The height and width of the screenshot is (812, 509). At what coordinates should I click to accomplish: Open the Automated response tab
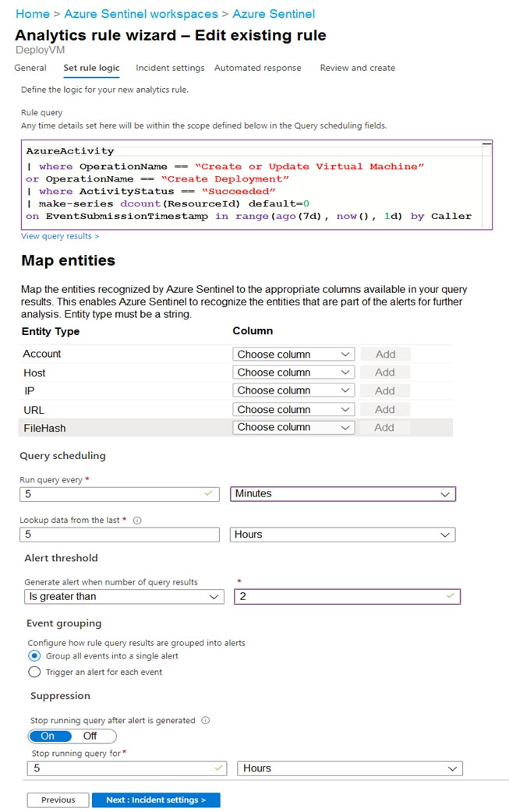point(258,68)
